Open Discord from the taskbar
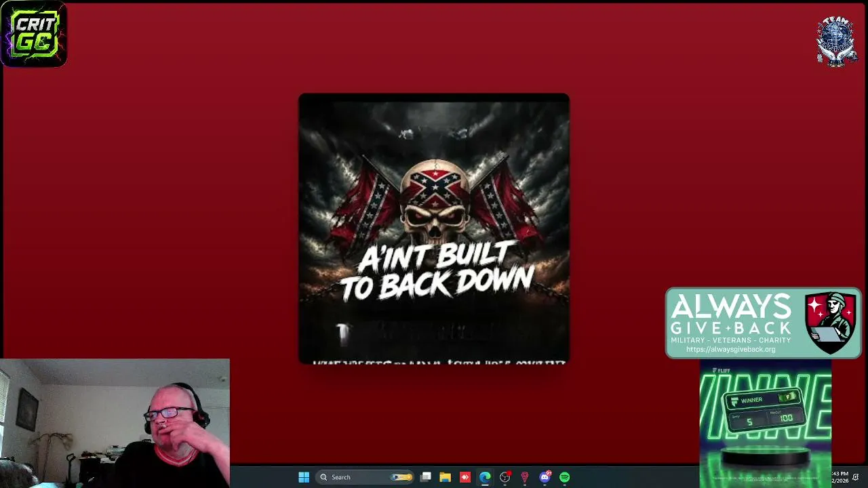 (545, 477)
